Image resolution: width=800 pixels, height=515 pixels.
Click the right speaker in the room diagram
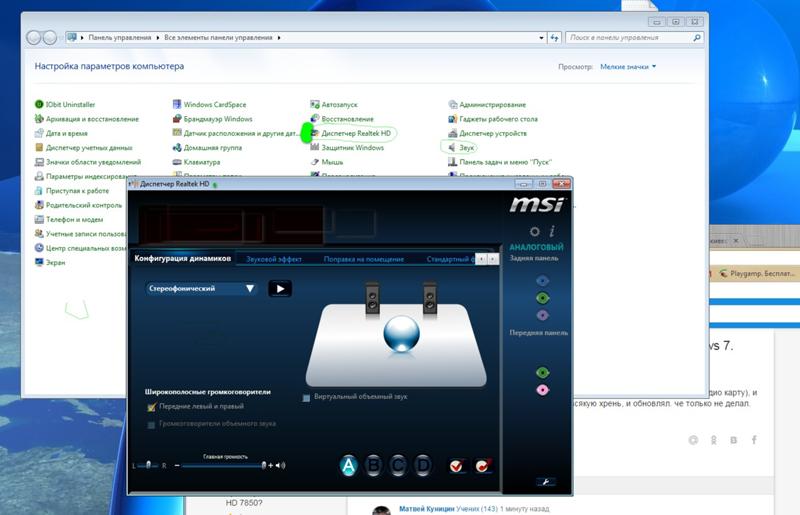tap(430, 297)
